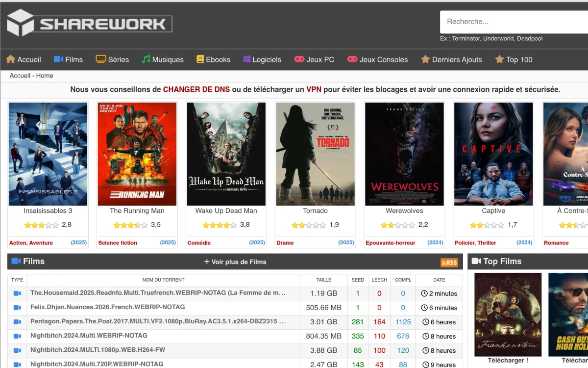Screen dimensions: 588x368
Task: Click the Logiciels windows icon
Action: pyautogui.click(x=247, y=59)
